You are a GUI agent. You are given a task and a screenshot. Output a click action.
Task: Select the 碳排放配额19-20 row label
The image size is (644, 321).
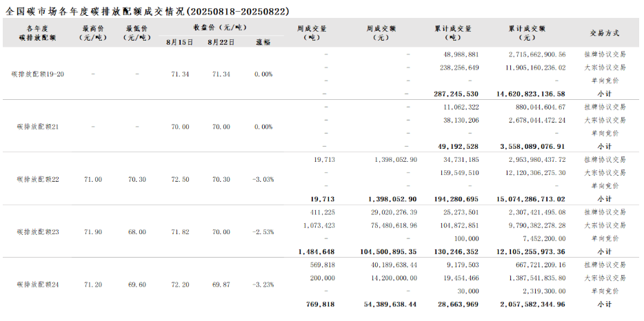pyautogui.click(x=38, y=74)
